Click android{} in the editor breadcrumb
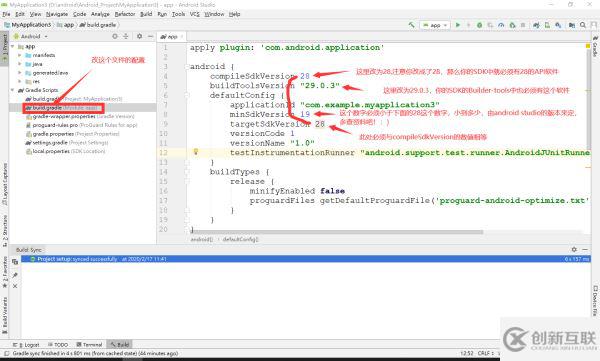600x361 pixels. (x=202, y=240)
